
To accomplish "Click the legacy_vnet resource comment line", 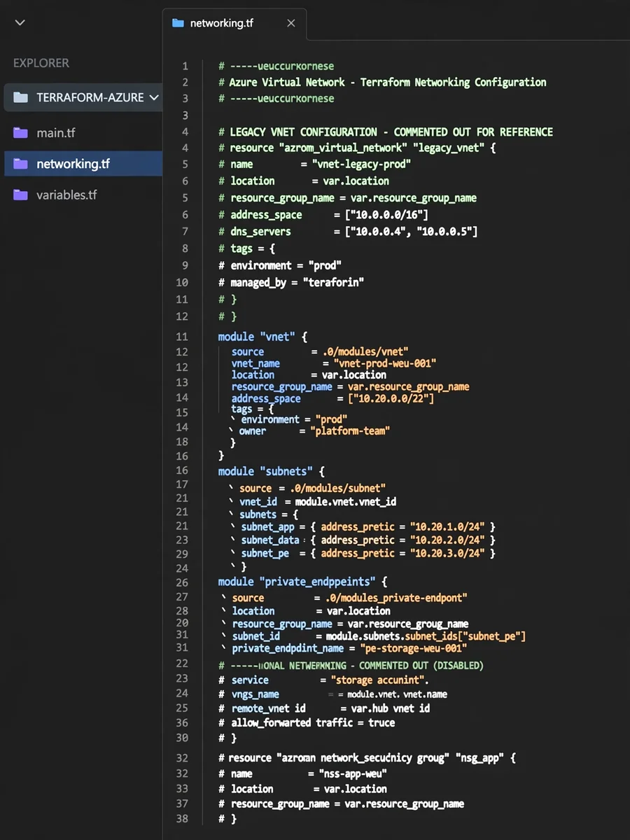I will tap(357, 148).
